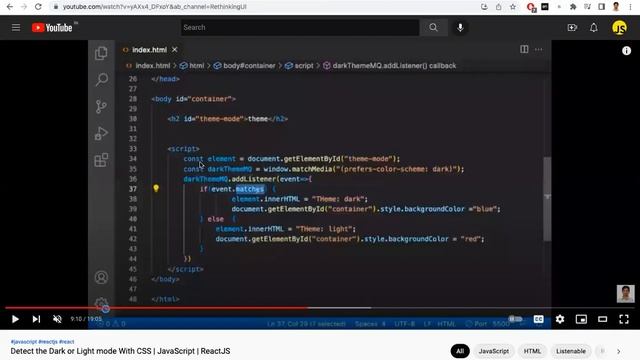Go forward in browser history

[x=24, y=7]
